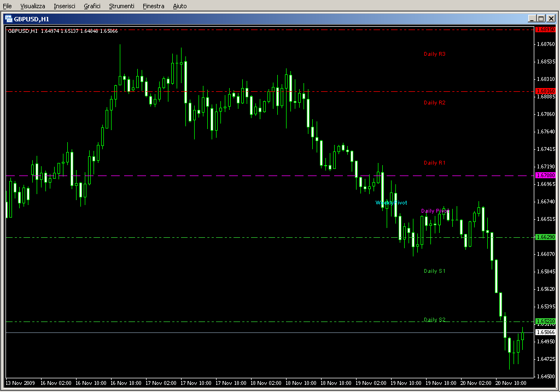Image resolution: width=560 pixels, height=392 pixels.
Task: Click the green 1.66290 price tag
Action: (545, 237)
